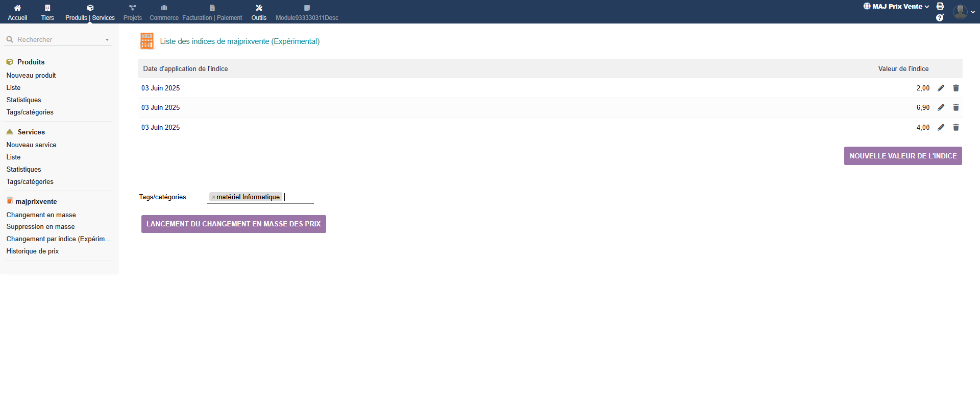The image size is (980, 397).
Task: Click the print icon in the top bar
Action: click(x=940, y=6)
